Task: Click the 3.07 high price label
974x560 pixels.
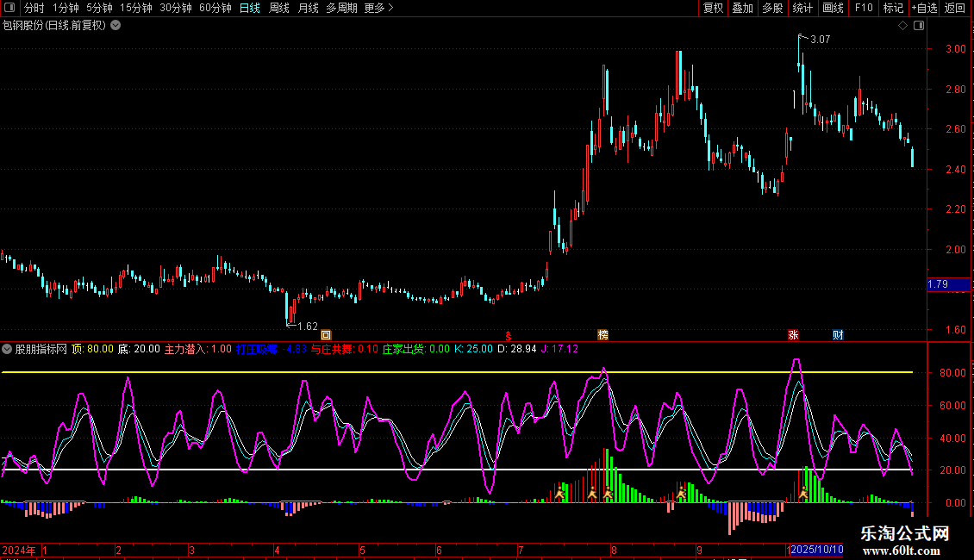Action: click(x=820, y=39)
